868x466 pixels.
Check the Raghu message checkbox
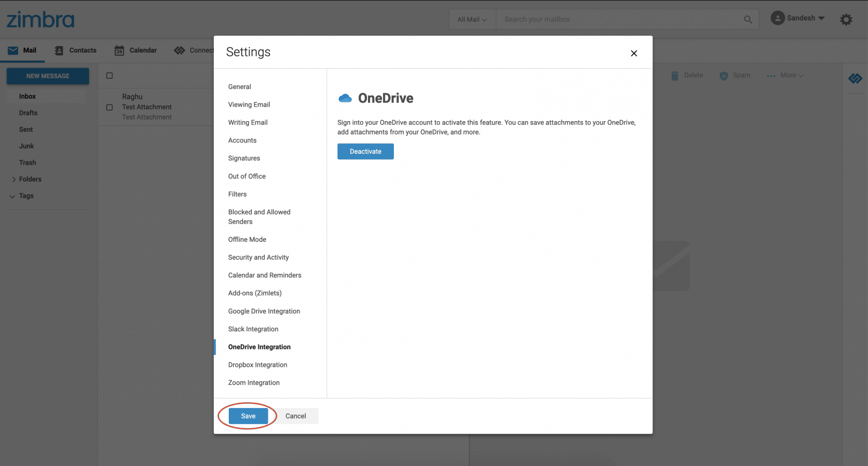click(109, 107)
